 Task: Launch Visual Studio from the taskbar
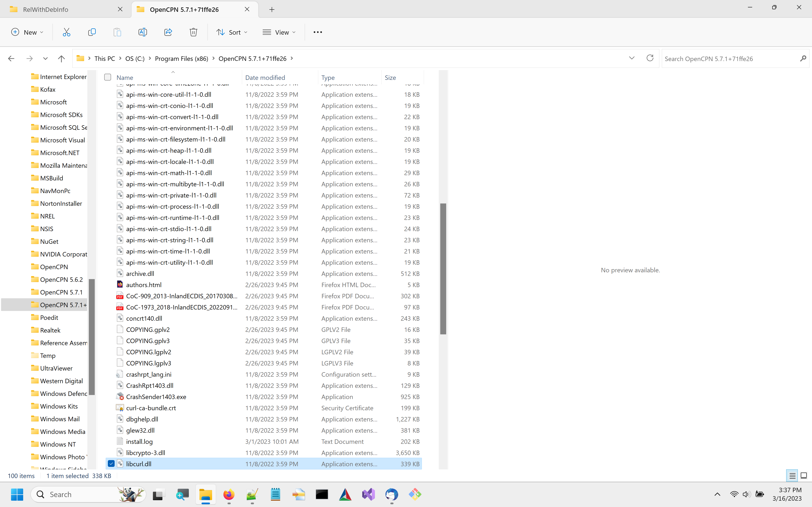(368, 494)
